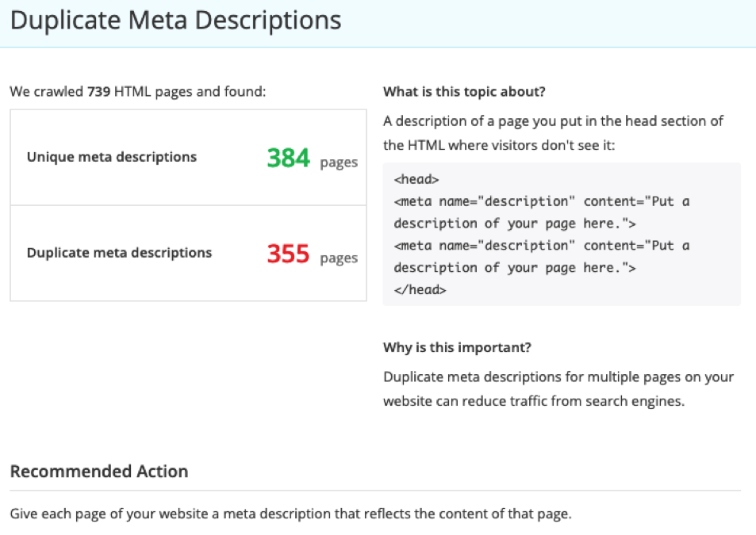Viewport: 756px width, 535px height.
Task: Click the paragraph describing the head section
Action: tap(553, 132)
